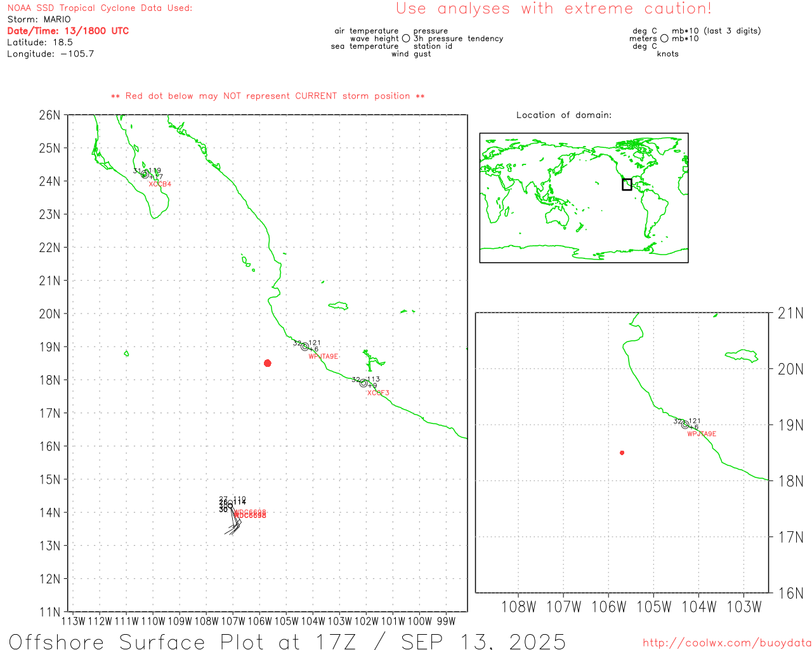Click the red storm position dot on main map

click(x=268, y=363)
